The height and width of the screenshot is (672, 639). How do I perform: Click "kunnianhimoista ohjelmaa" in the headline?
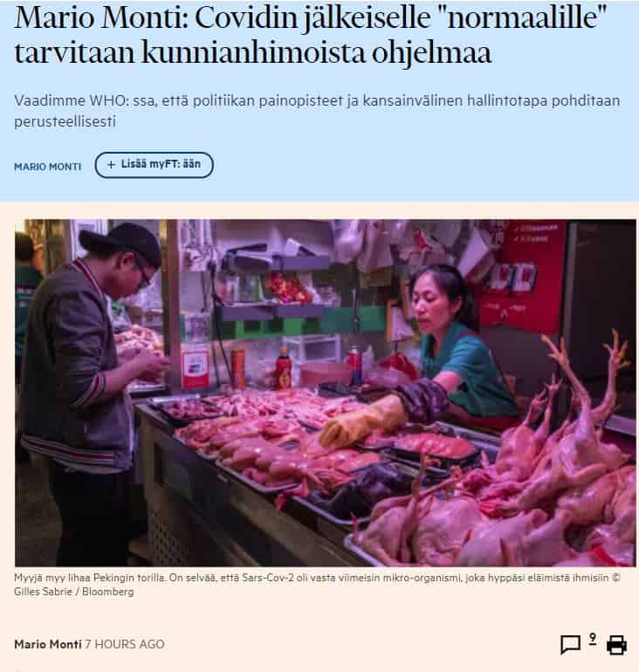click(x=316, y=53)
